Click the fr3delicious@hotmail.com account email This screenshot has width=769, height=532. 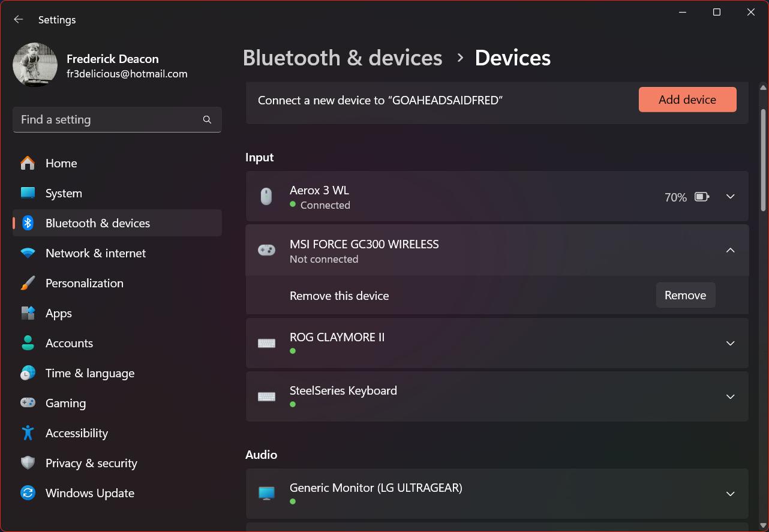[x=127, y=74]
